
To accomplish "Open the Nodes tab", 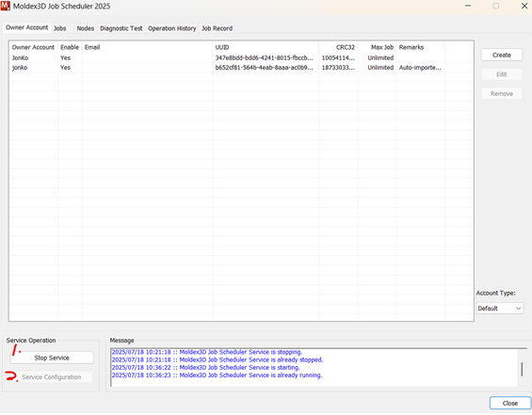I will point(85,28).
